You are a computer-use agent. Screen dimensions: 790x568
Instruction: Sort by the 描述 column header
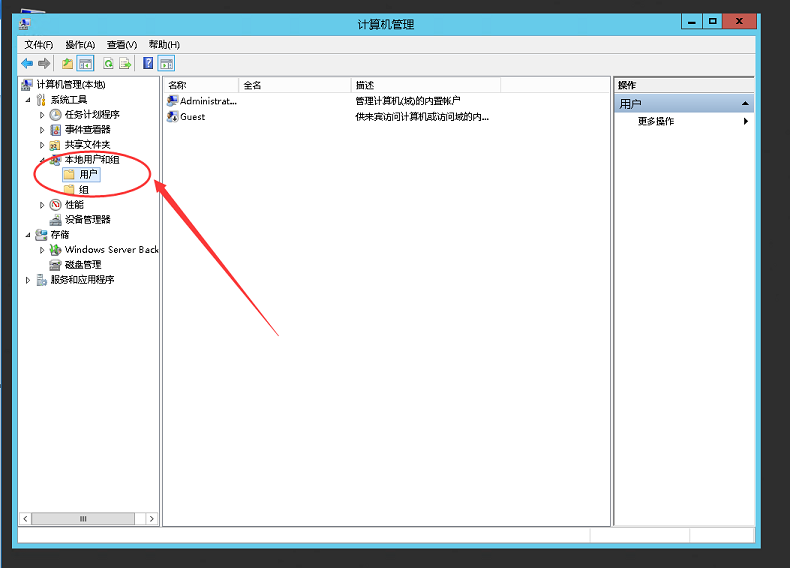(x=426, y=85)
